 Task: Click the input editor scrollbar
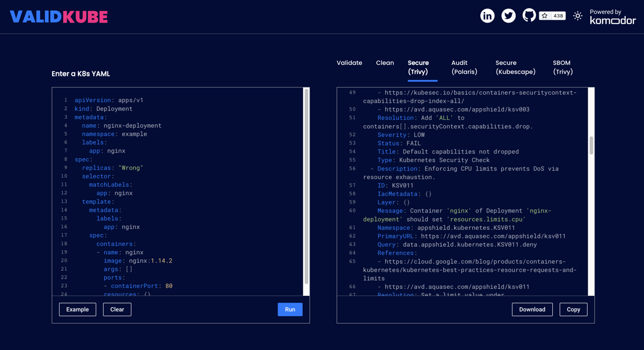coord(306,187)
